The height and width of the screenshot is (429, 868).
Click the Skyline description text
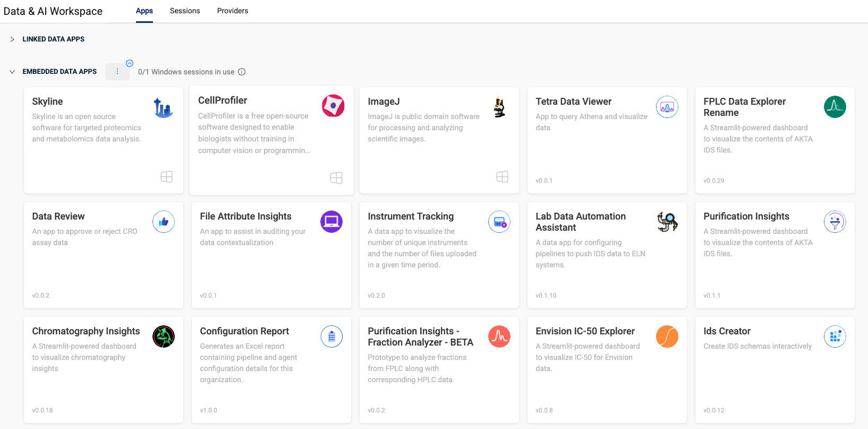click(87, 128)
